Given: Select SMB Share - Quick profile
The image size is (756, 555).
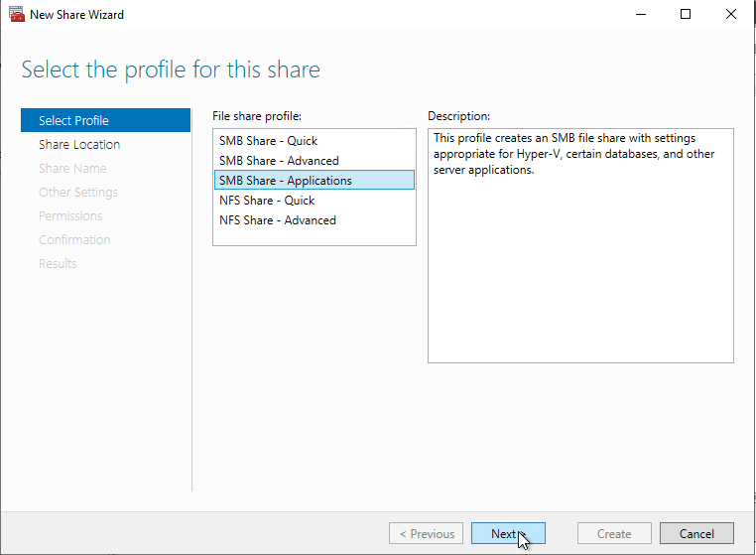Looking at the screenshot, I should click(268, 141).
